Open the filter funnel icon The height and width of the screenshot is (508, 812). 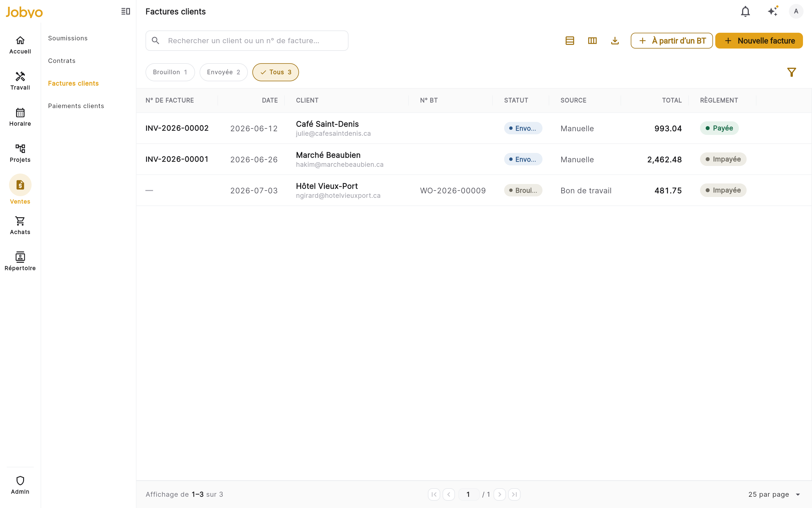click(791, 72)
